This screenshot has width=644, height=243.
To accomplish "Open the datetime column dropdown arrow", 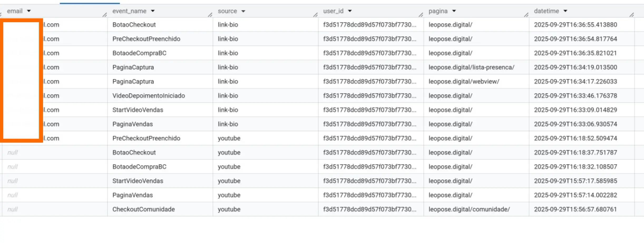I will (x=565, y=11).
